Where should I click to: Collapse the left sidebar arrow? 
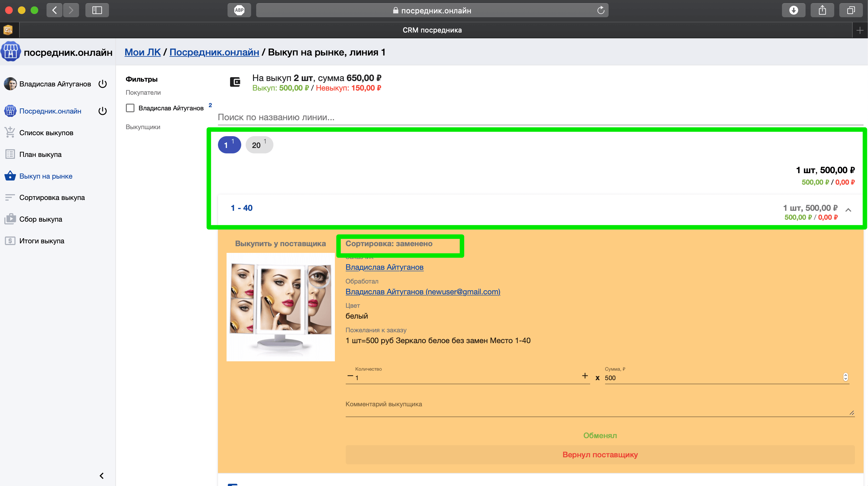101,475
